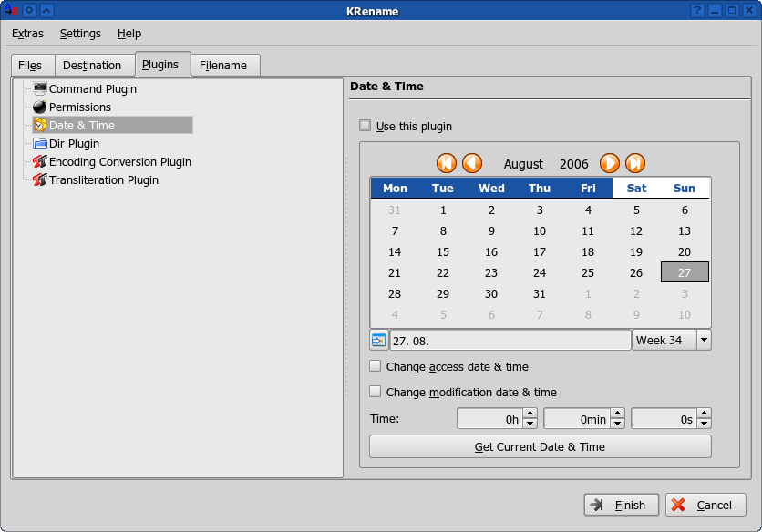This screenshot has width=762, height=532.
Task: Click the Transliteration Plugin icon
Action: tap(40, 179)
